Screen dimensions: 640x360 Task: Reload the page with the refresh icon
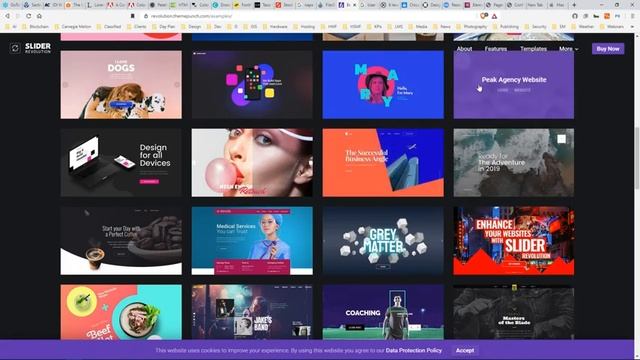(29, 16)
